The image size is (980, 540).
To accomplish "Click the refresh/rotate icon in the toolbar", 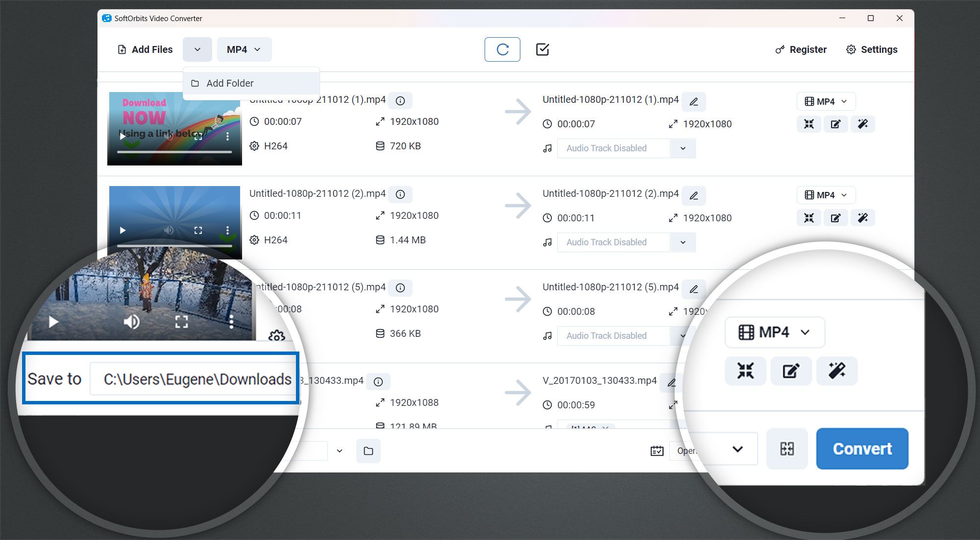I will coord(501,49).
